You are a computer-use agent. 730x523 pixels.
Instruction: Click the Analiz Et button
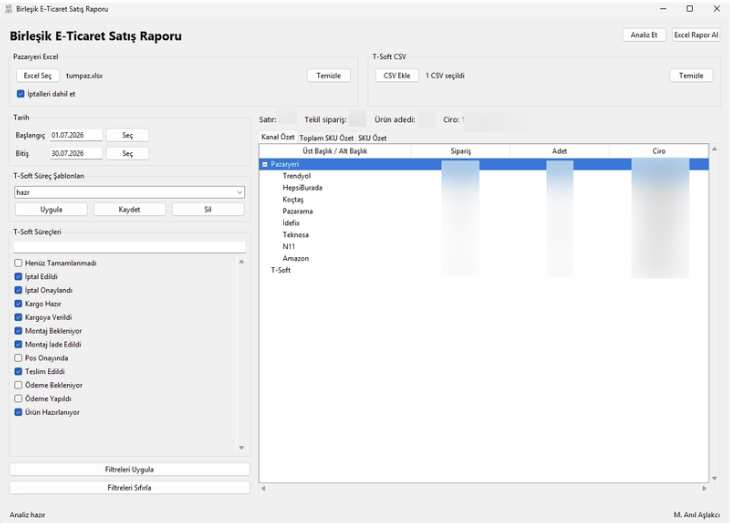(644, 35)
